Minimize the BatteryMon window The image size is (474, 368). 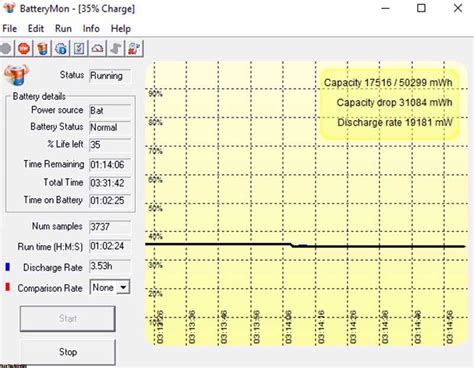tap(386, 8)
